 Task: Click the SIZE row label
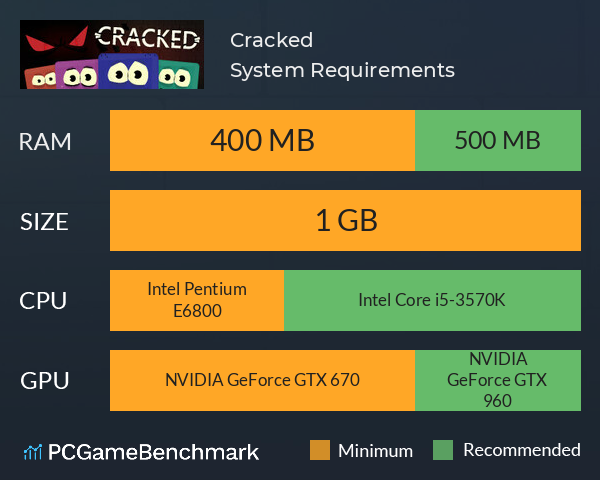pyautogui.click(x=44, y=222)
